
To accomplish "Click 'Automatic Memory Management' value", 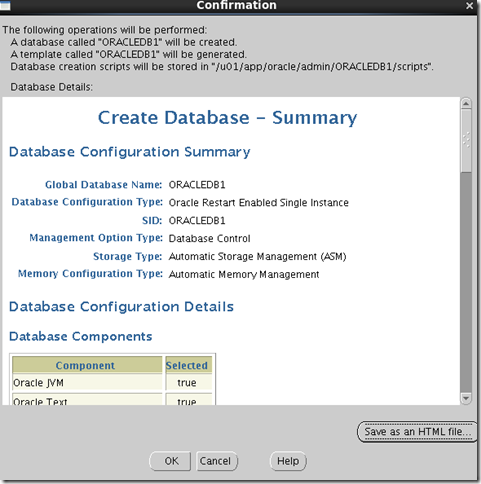I will [244, 274].
